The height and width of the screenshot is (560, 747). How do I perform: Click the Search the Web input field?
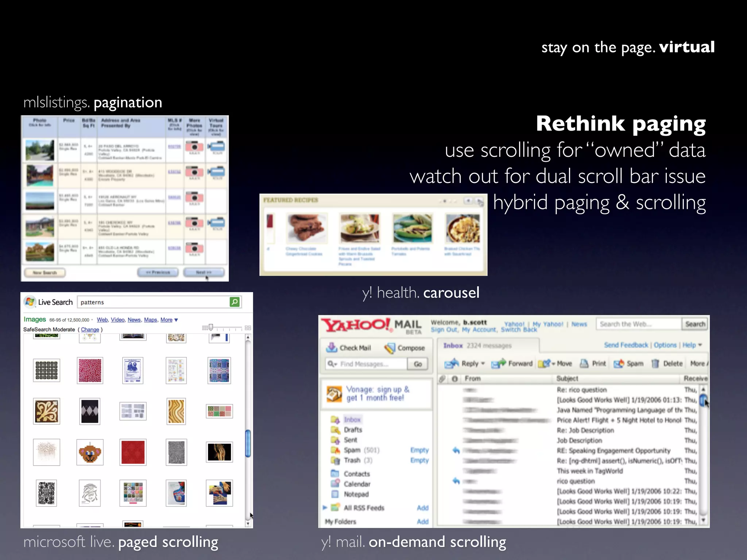pyautogui.click(x=639, y=324)
